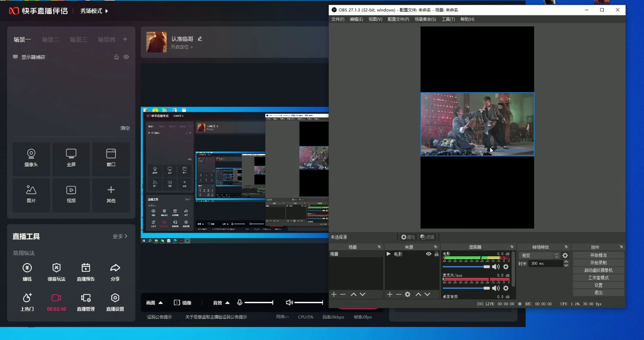The image size is (644, 340).
Task: Click the gear in OBS sources toolbar
Action: (x=407, y=295)
